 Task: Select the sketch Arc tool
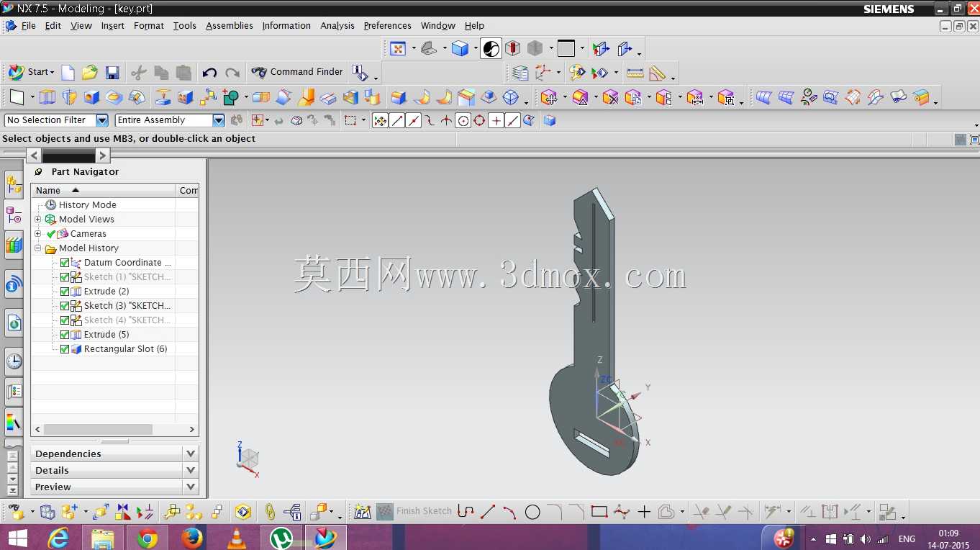pyautogui.click(x=509, y=512)
